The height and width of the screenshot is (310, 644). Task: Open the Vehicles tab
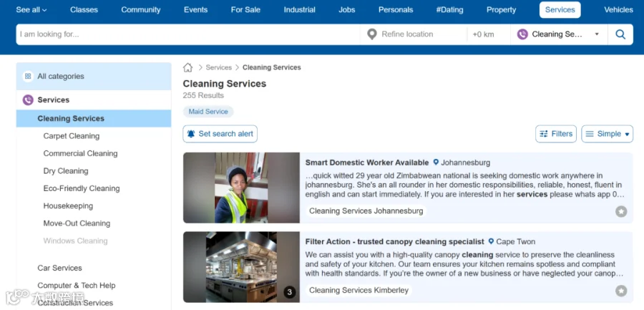[618, 10]
